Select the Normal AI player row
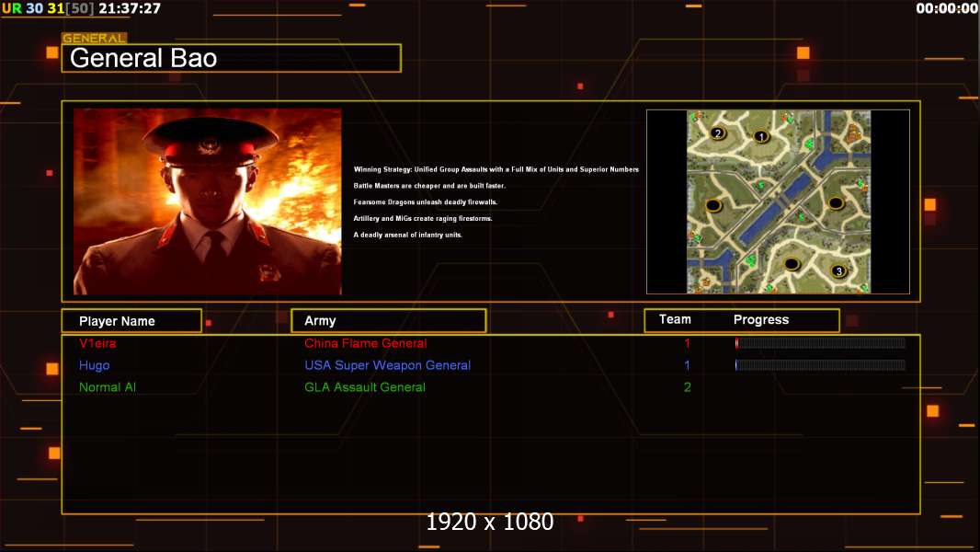Screen dimensions: 980x552 [491, 387]
